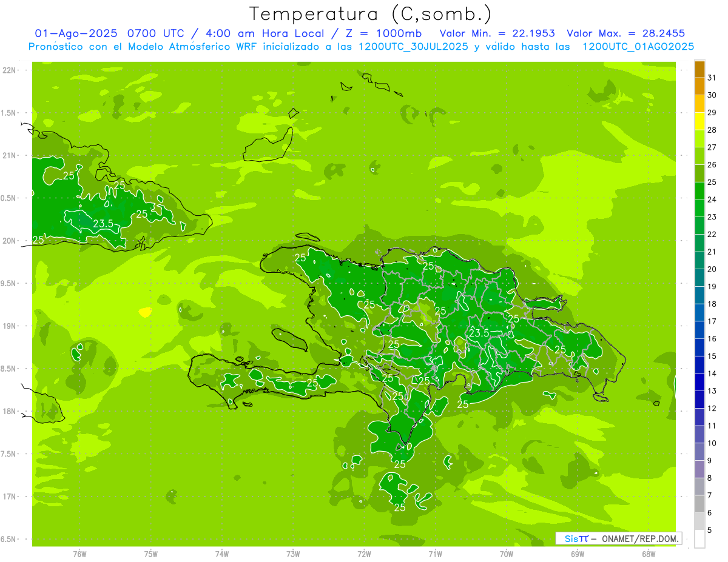The image size is (728, 562).
Task: Click legend value '5'
Action: 710,530
